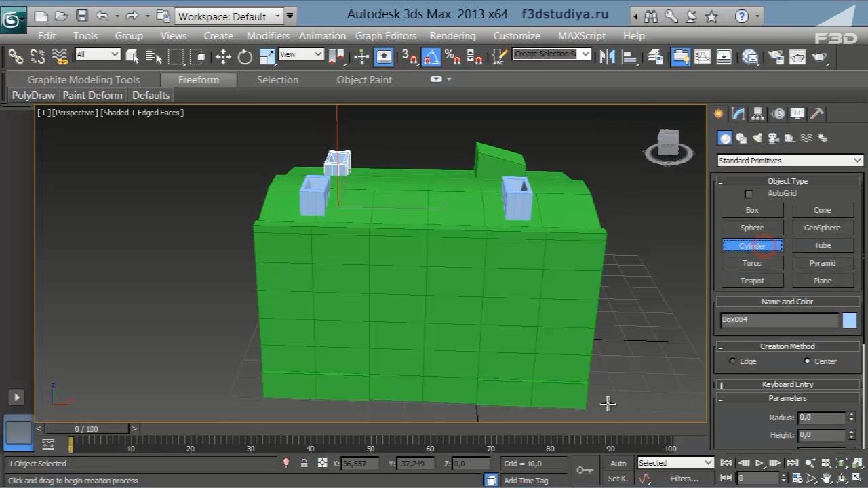Click the Pyramid primitive button
Viewport: 868px width, 488px height.
coord(823,263)
